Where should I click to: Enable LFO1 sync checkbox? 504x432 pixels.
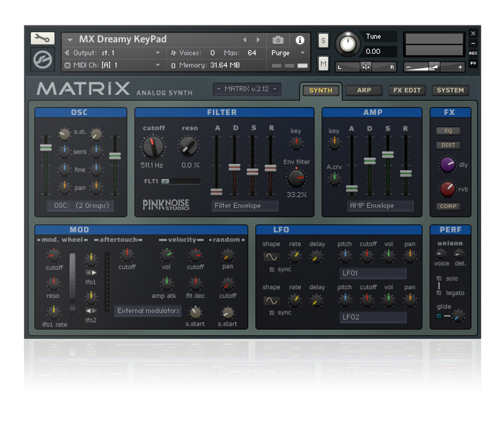[x=272, y=269]
